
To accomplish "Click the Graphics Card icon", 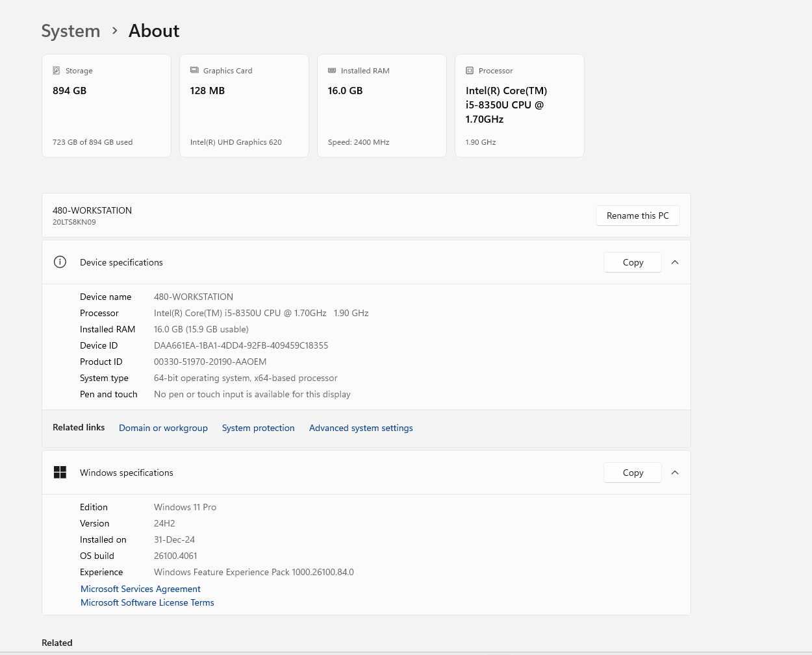I will (194, 70).
